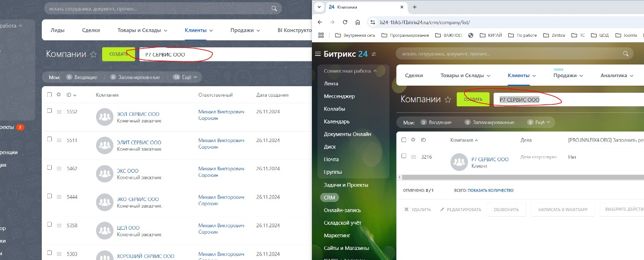The image size is (644, 260).
Task: Click the search magnifier in right Bitrix search bar
Action: 626,53
